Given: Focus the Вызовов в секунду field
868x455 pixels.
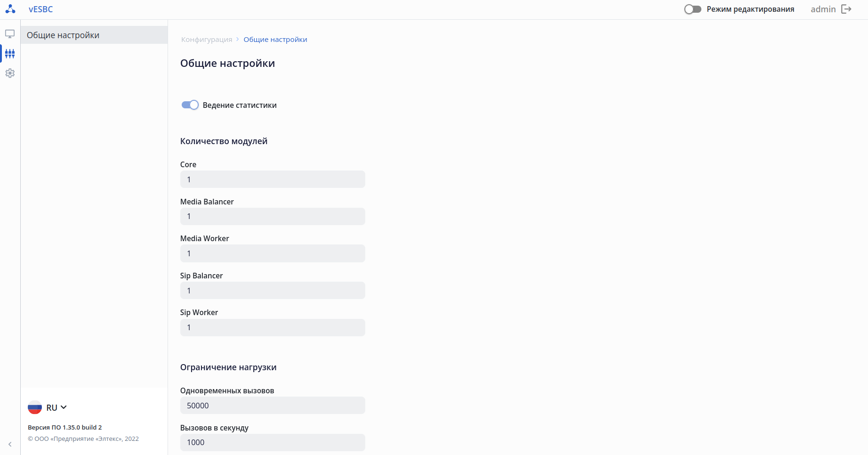Looking at the screenshot, I should pos(273,443).
